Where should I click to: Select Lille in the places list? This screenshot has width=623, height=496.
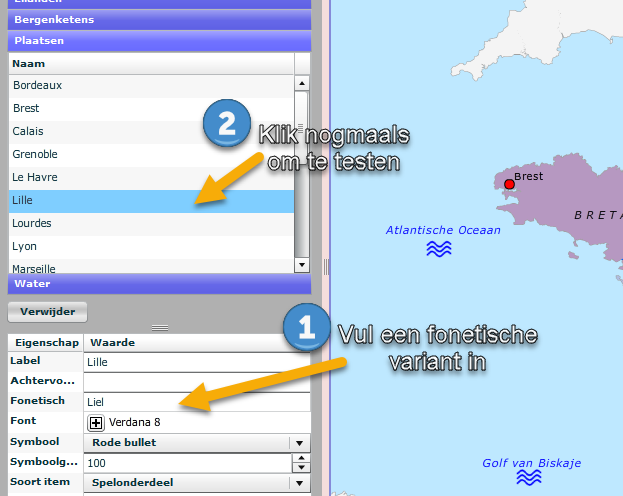[150, 201]
